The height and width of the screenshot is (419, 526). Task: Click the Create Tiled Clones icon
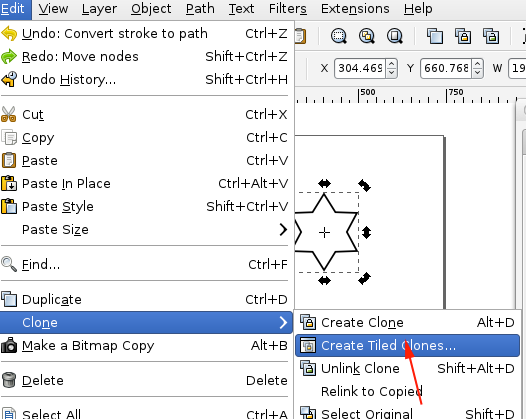(308, 345)
